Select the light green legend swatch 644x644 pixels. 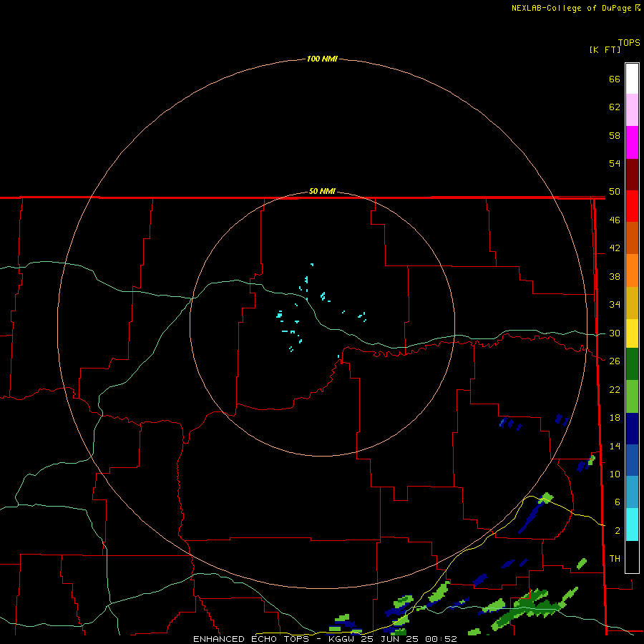(x=632, y=396)
